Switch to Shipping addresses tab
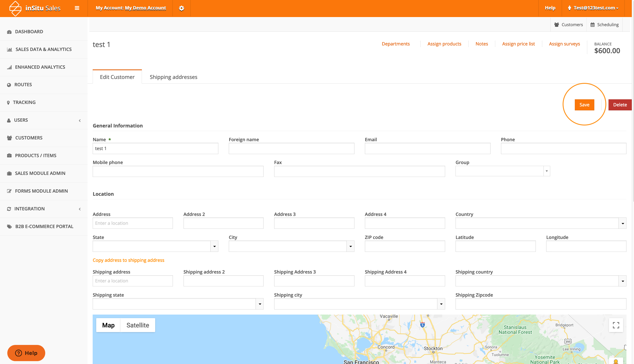The height and width of the screenshot is (364, 634). 173,77
